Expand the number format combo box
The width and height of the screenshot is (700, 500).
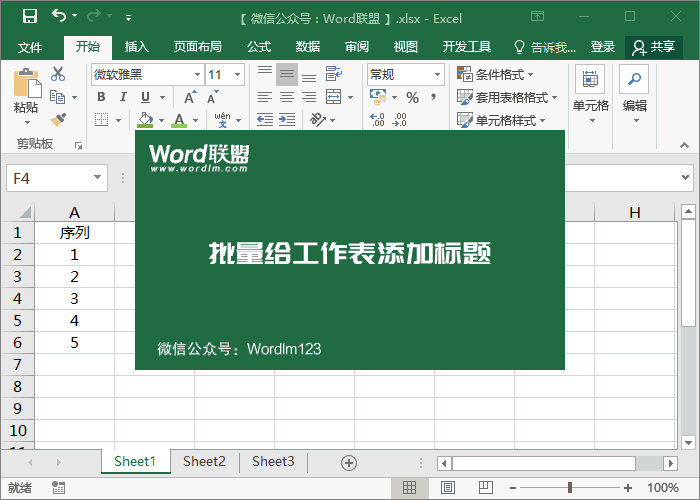click(437, 75)
